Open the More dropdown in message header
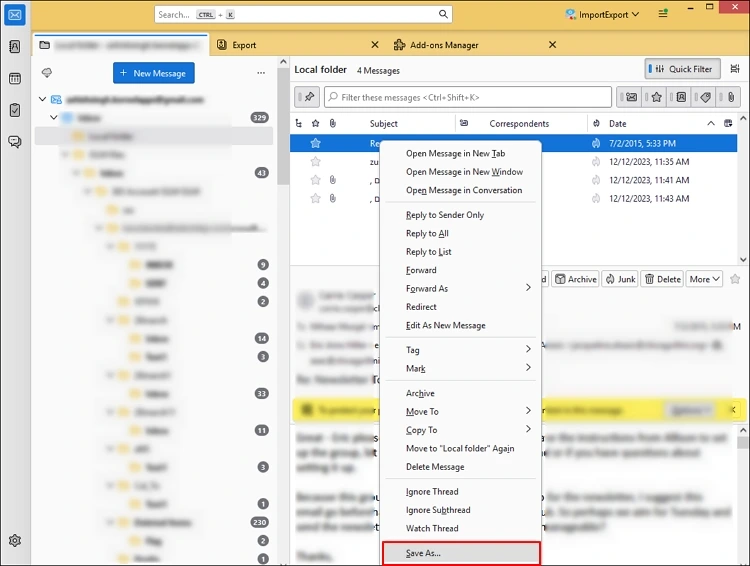The width and height of the screenshot is (750, 566). [704, 279]
